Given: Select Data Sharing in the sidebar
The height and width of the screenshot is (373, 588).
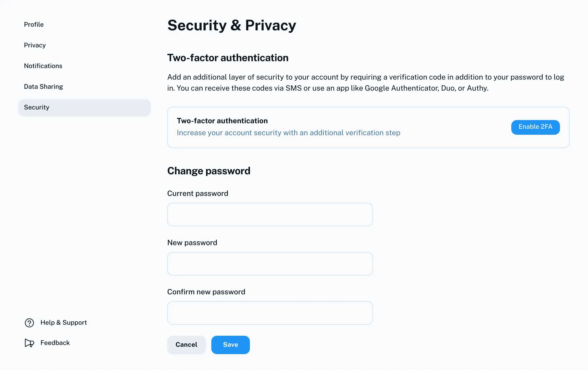Looking at the screenshot, I should (43, 86).
